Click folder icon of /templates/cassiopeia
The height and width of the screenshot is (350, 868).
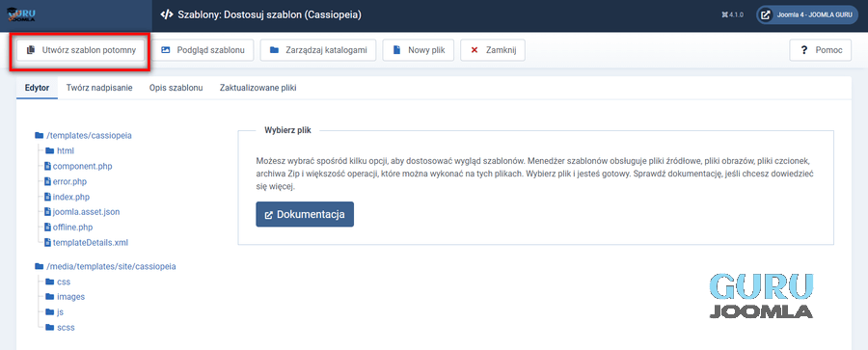coord(39,135)
